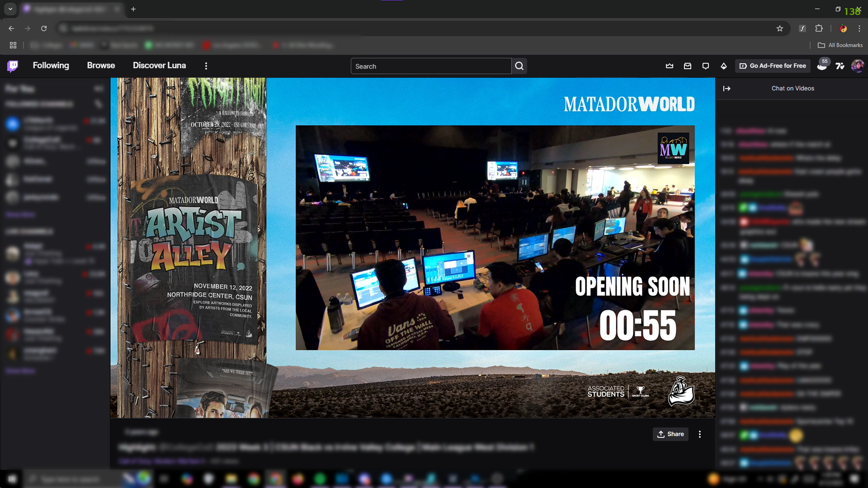Open the Whispers chat bubble icon
868x488 pixels.
tap(706, 66)
